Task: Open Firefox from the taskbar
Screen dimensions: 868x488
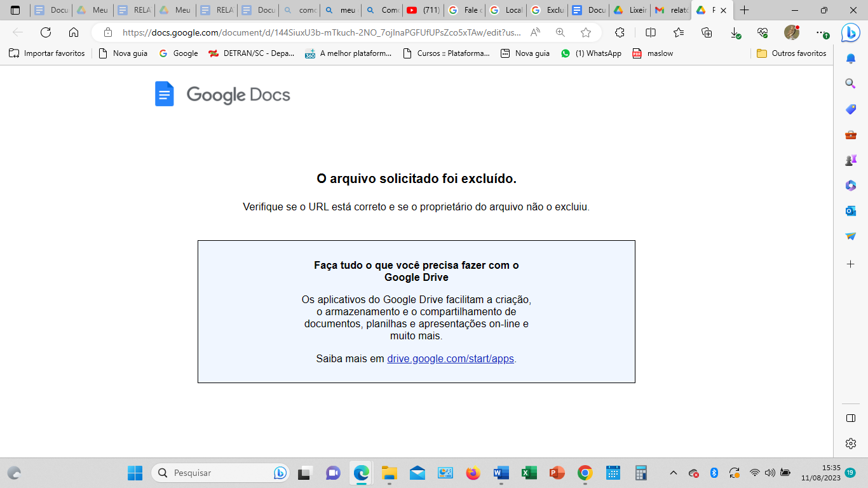Action: click(x=472, y=473)
